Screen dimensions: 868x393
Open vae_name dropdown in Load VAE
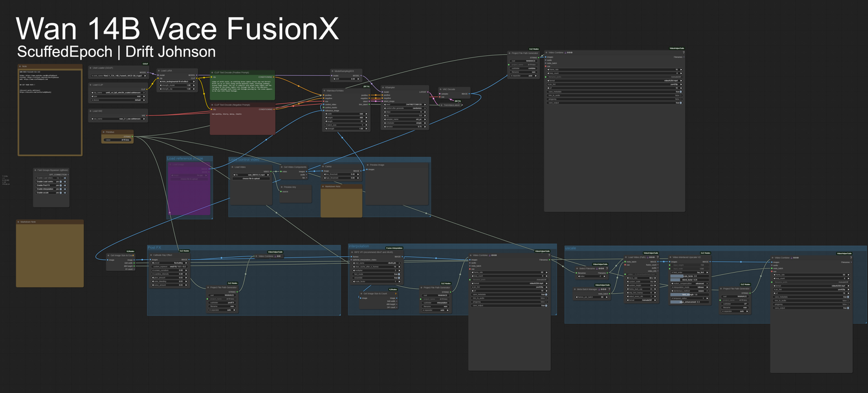coord(118,119)
